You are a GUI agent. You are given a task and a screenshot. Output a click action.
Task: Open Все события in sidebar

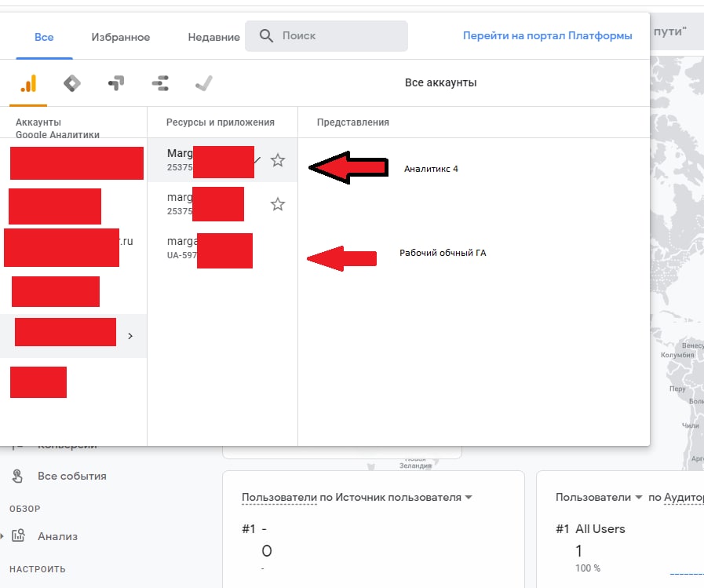[72, 477]
